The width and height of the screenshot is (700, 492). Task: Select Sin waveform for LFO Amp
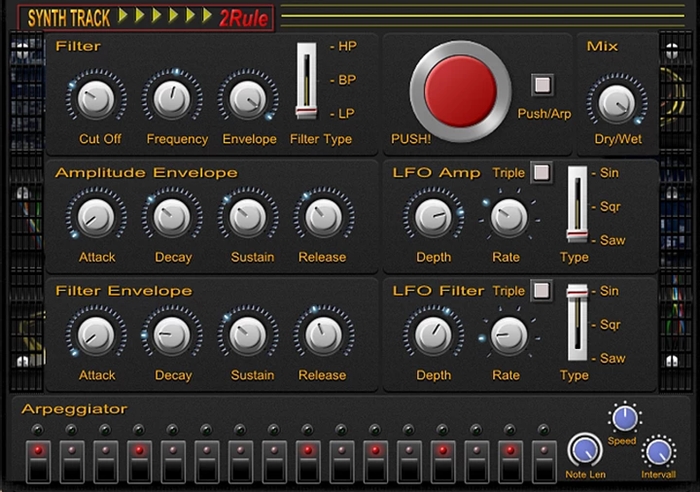[x=605, y=173]
